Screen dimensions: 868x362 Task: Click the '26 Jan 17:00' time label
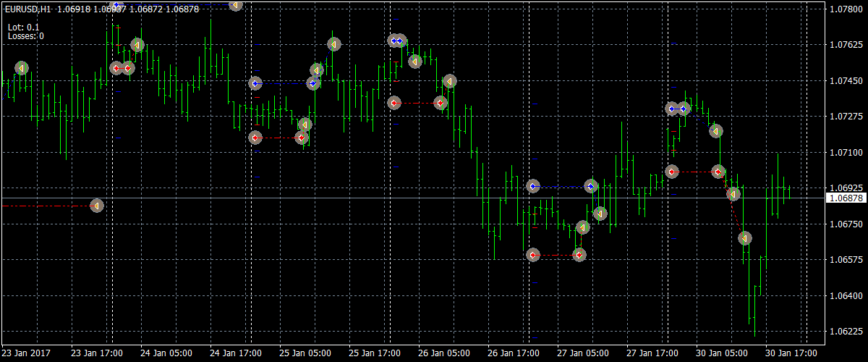(514, 354)
